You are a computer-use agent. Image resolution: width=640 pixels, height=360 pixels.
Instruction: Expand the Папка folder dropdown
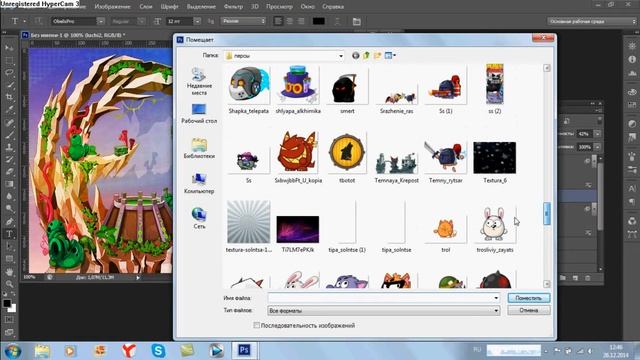click(341, 56)
